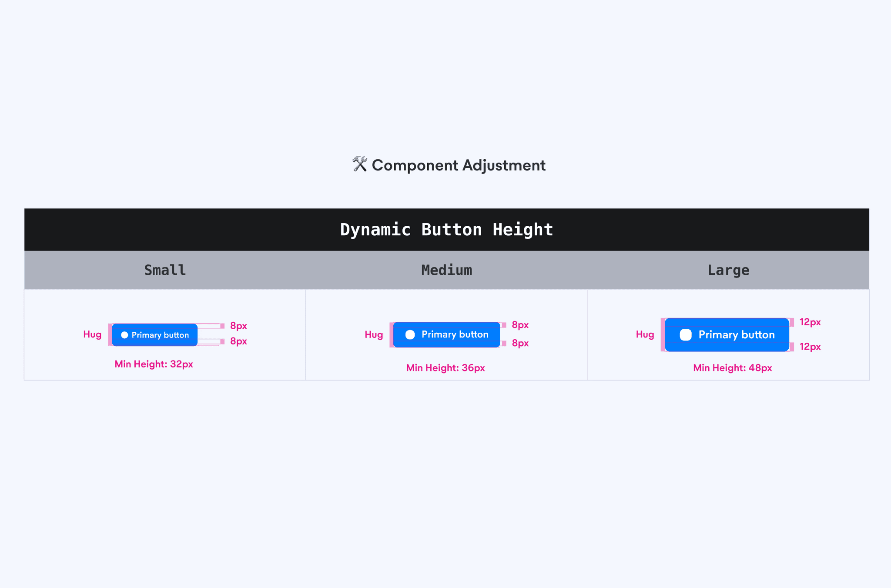Click the Small Primary button label text
This screenshot has height=588, width=891.
pyautogui.click(x=160, y=335)
